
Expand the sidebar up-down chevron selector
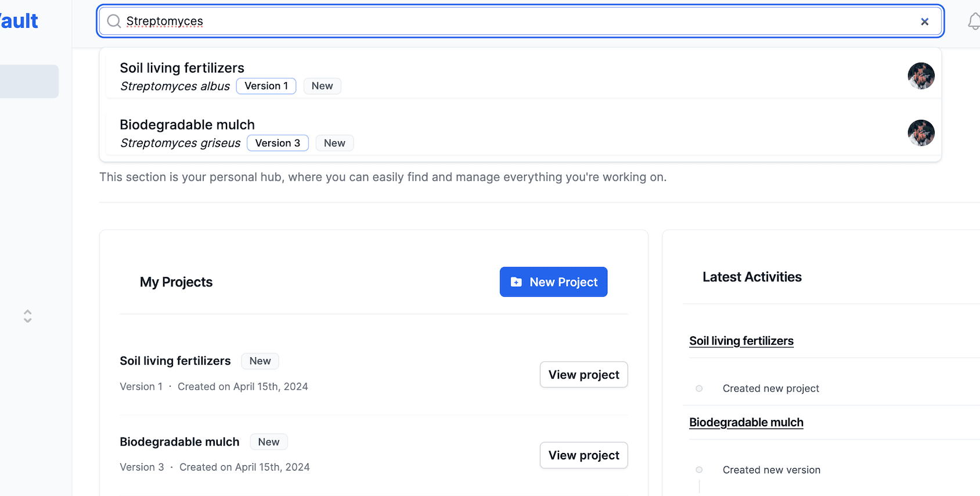pyautogui.click(x=27, y=316)
